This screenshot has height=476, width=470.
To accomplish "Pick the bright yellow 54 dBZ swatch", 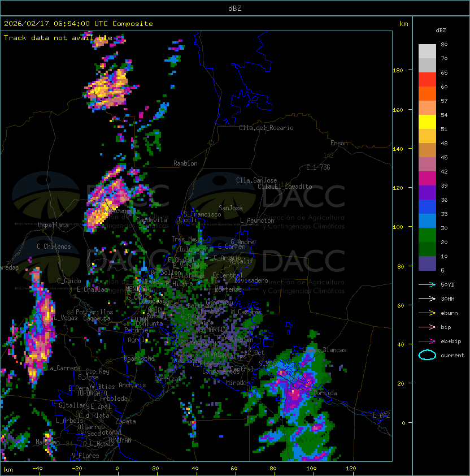I will 427,122.
